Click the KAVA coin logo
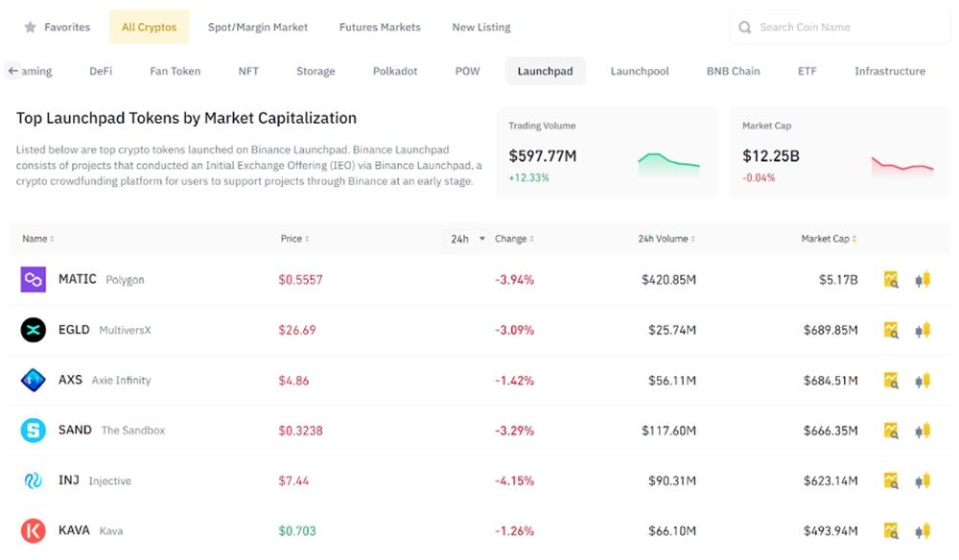Image resolution: width=959 pixels, height=560 pixels. [x=34, y=530]
